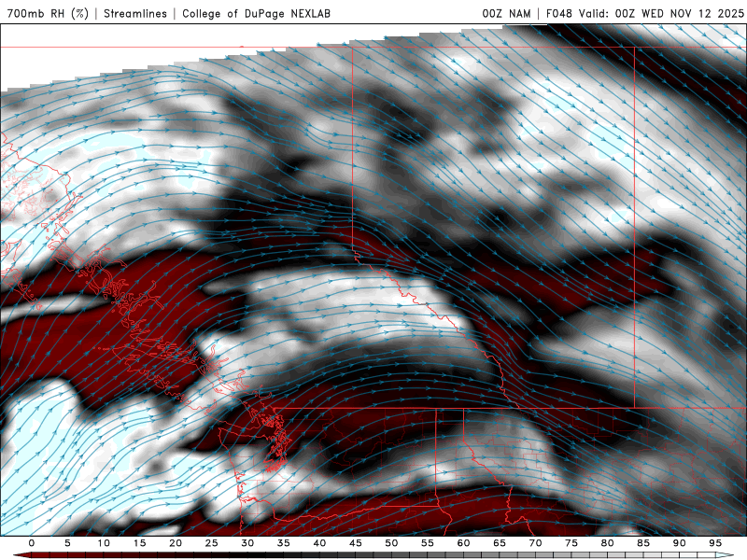Click the "65" colorbar number
Image resolution: width=747 pixels, height=560 pixels.
click(500, 543)
